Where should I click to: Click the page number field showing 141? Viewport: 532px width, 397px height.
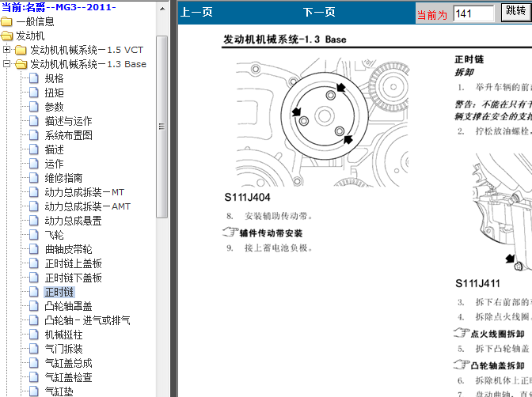tap(473, 13)
